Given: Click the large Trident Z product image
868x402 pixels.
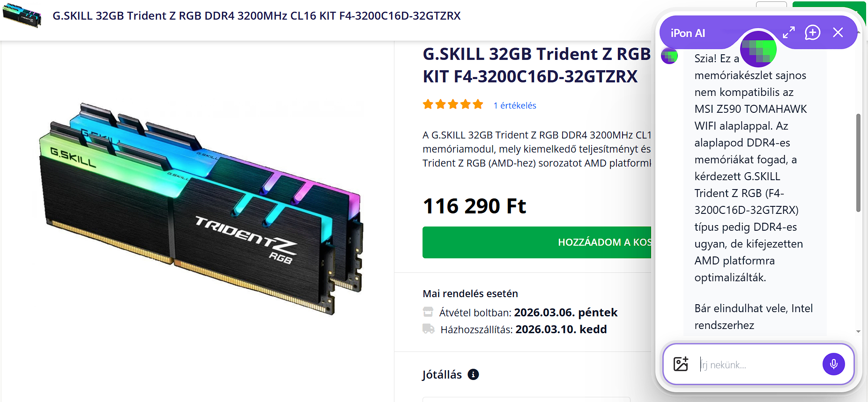Looking at the screenshot, I should click(x=201, y=208).
